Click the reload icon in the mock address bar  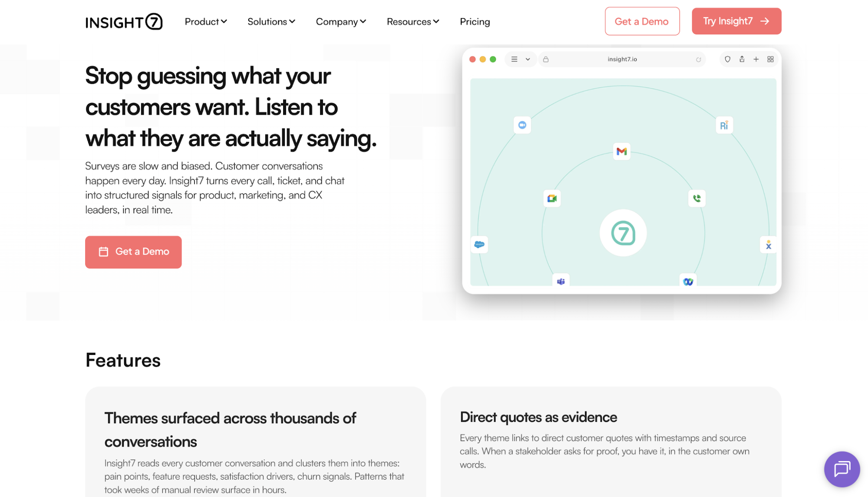point(698,60)
